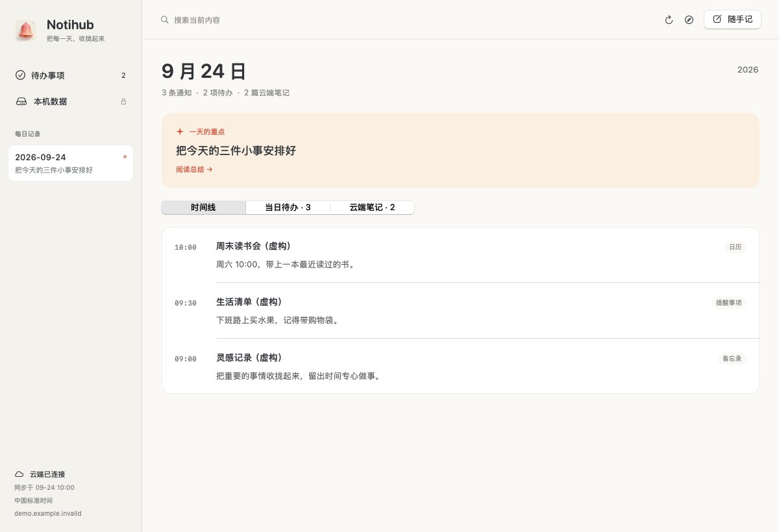This screenshot has height=532, width=779.
Task: Click the 2 项待办 summary text
Action: pyautogui.click(x=217, y=93)
